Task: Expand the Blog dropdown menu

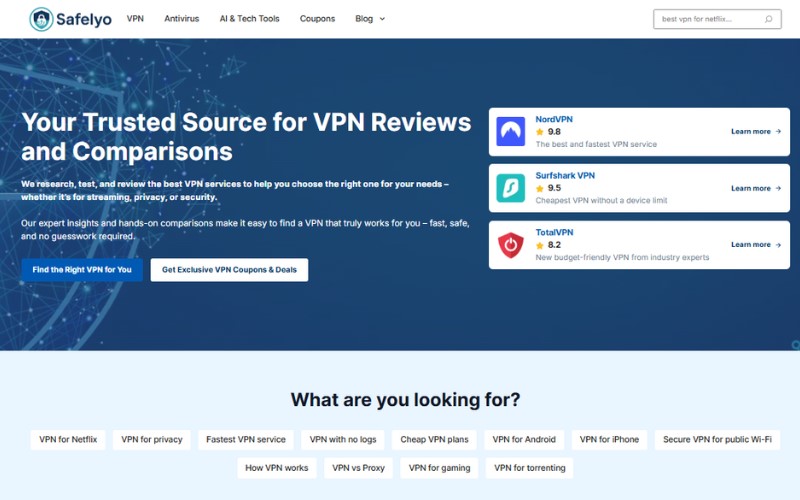Action: coord(370,19)
